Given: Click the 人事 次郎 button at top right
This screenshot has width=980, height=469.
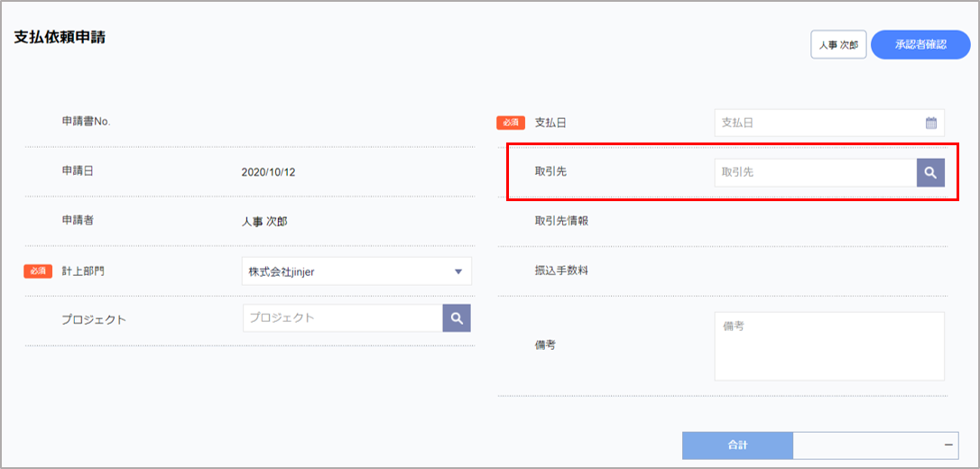Looking at the screenshot, I should pyautogui.click(x=838, y=44).
